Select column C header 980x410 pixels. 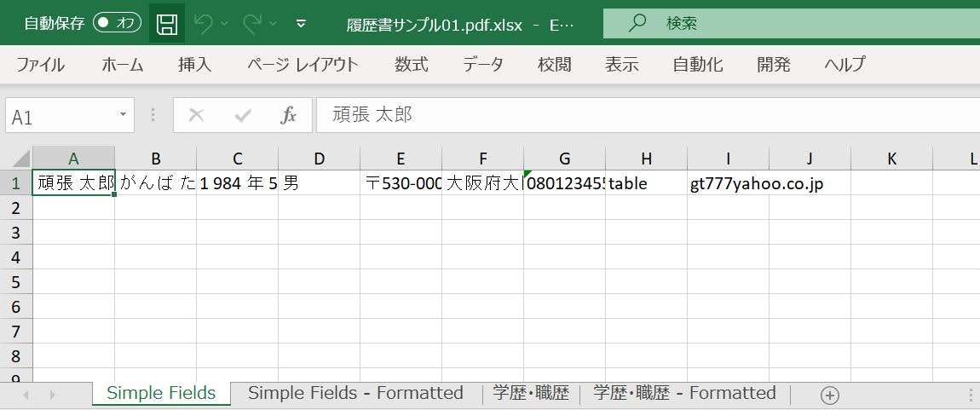[238, 159]
